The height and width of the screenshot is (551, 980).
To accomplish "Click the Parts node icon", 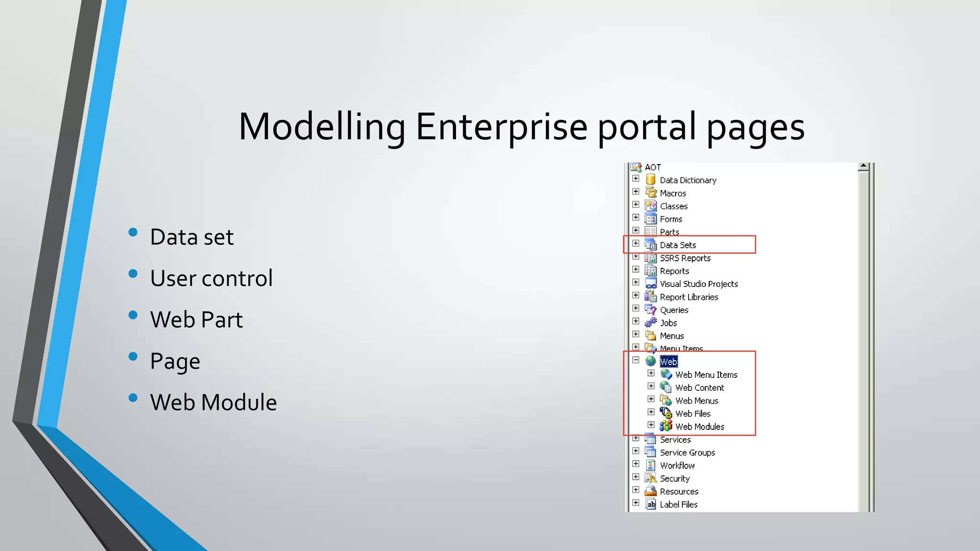I will click(x=651, y=231).
